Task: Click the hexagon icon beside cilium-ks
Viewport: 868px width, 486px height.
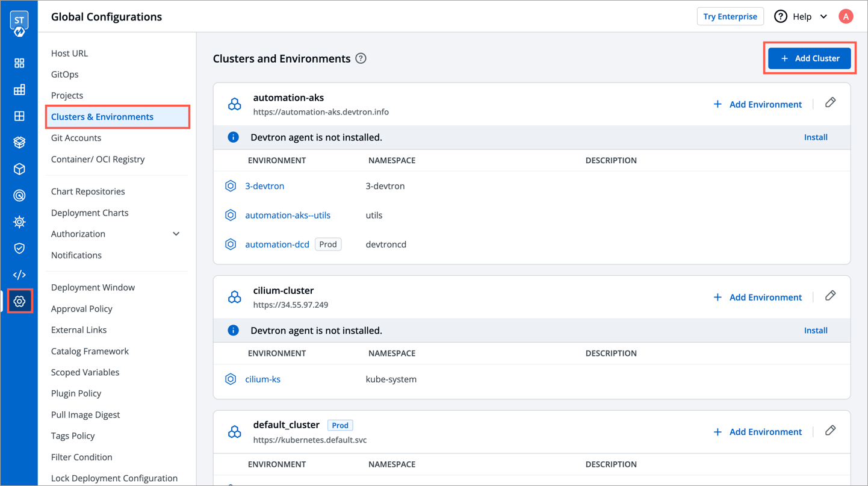Action: (x=231, y=379)
